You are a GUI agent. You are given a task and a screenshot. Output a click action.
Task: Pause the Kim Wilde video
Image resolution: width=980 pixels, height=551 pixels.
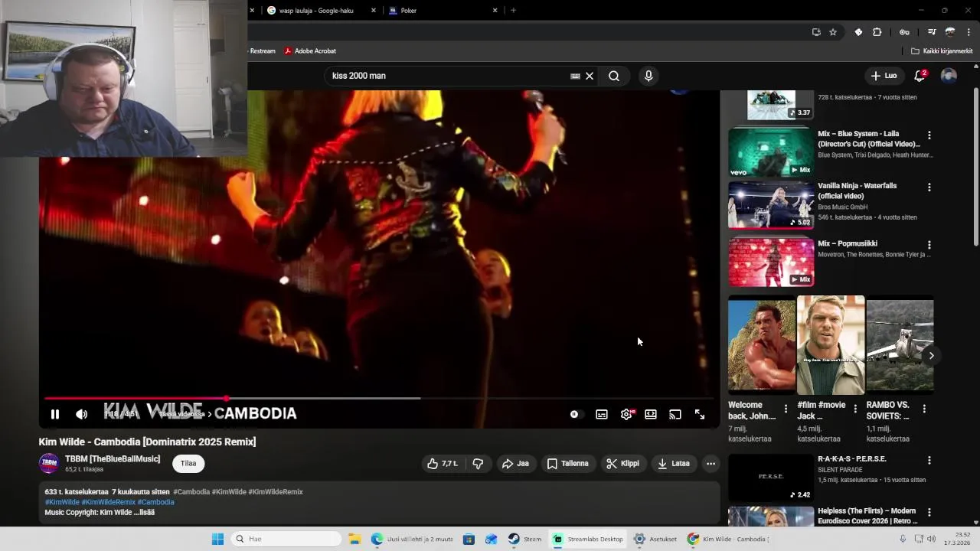tap(55, 414)
